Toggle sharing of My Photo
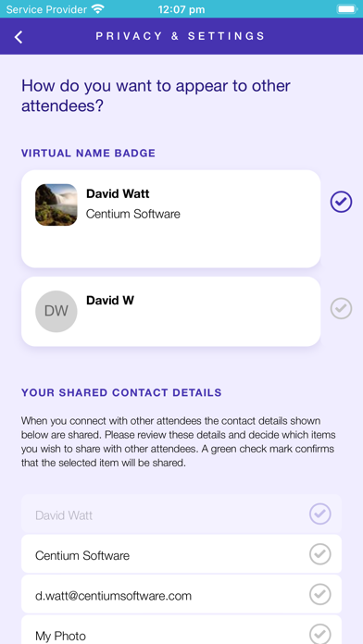 320,634
